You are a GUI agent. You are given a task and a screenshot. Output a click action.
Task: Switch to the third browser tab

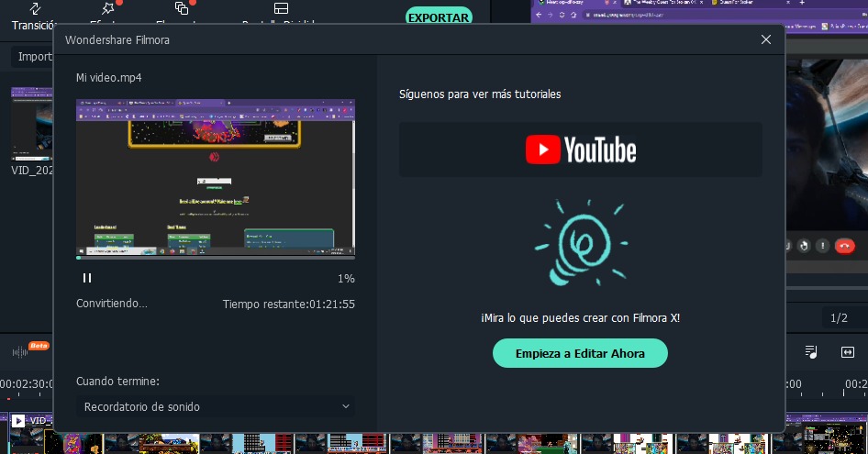pyautogui.click(x=751, y=3)
